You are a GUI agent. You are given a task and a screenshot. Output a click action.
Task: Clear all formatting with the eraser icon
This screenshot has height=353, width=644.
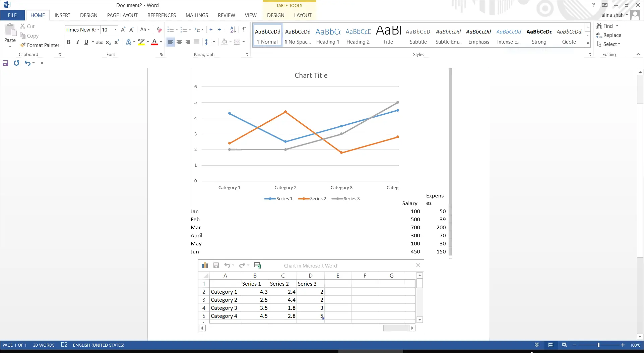click(159, 30)
